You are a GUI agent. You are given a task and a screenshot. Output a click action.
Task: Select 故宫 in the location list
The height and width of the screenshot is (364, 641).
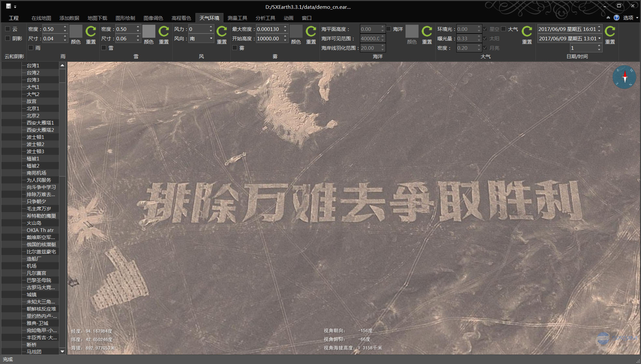32,101
